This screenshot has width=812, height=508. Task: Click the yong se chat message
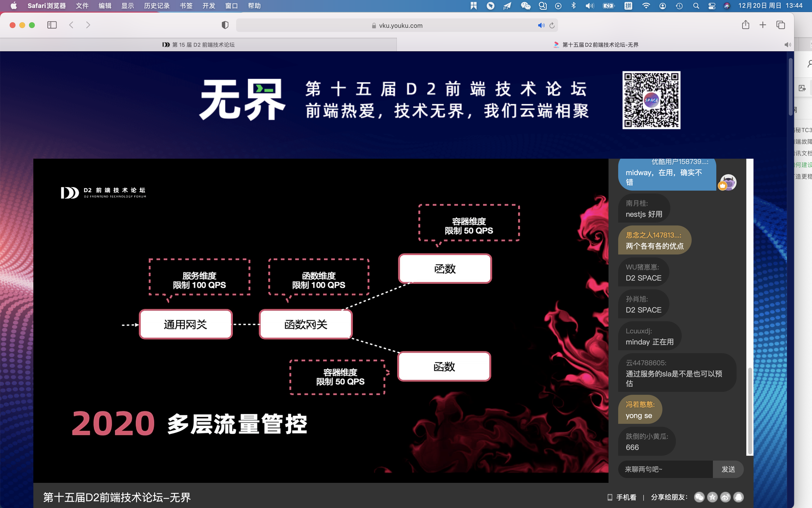point(640,410)
